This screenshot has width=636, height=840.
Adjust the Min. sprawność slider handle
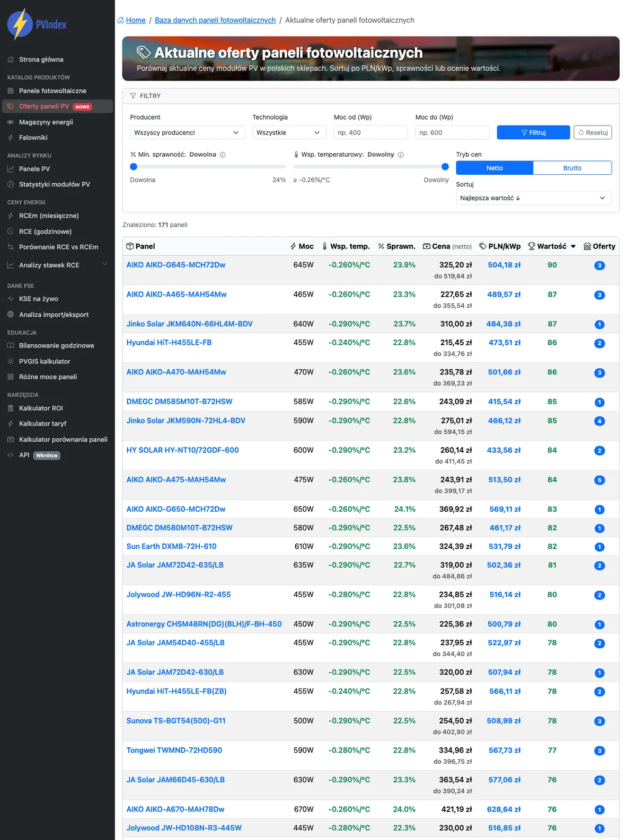click(x=134, y=167)
